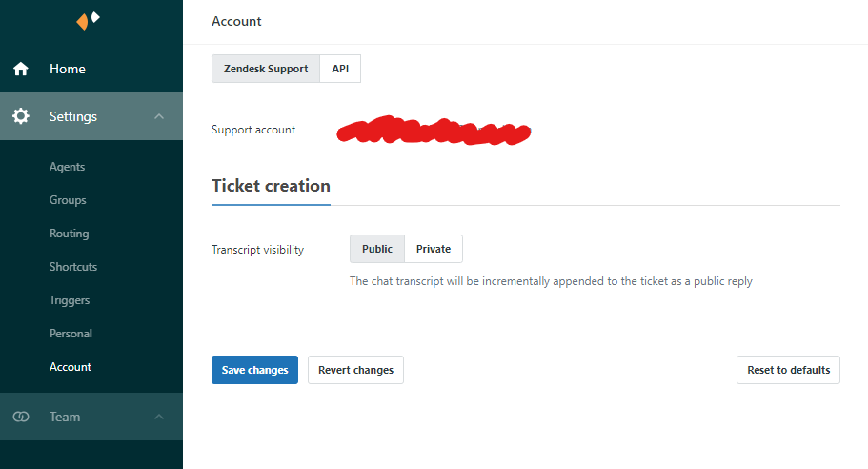
Task: Go to Routing settings
Action: pos(69,234)
